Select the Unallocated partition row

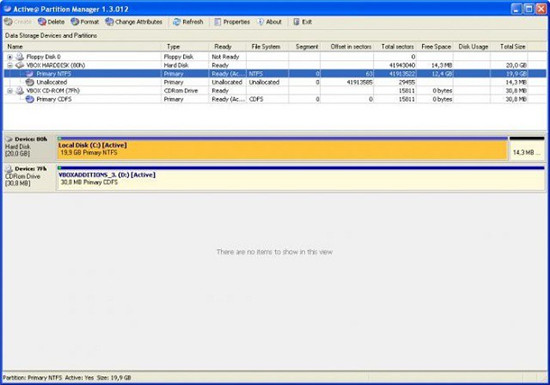tap(275, 82)
